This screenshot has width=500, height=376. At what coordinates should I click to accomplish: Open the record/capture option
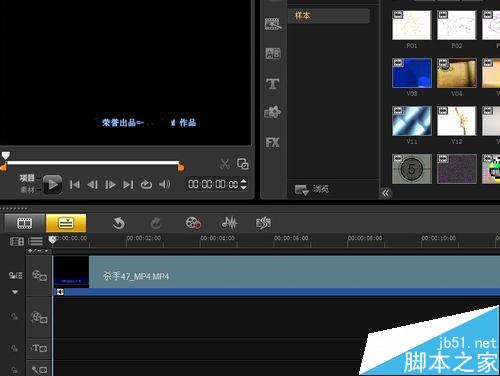[193, 223]
